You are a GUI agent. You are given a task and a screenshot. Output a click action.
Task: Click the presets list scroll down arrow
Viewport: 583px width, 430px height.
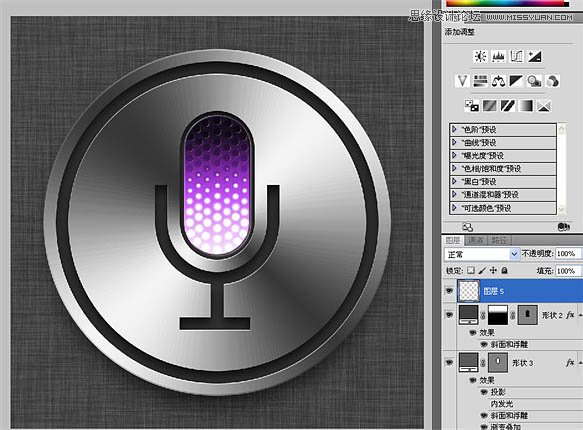(561, 210)
